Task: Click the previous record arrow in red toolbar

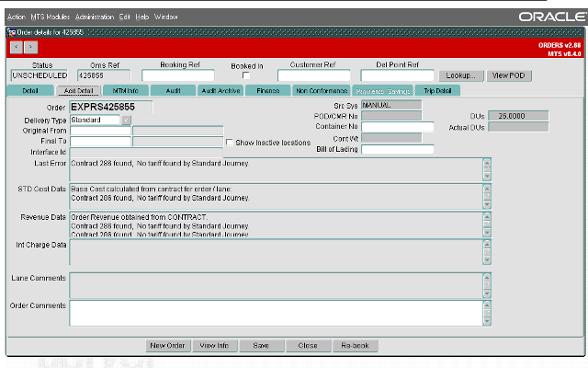Action: (17, 47)
